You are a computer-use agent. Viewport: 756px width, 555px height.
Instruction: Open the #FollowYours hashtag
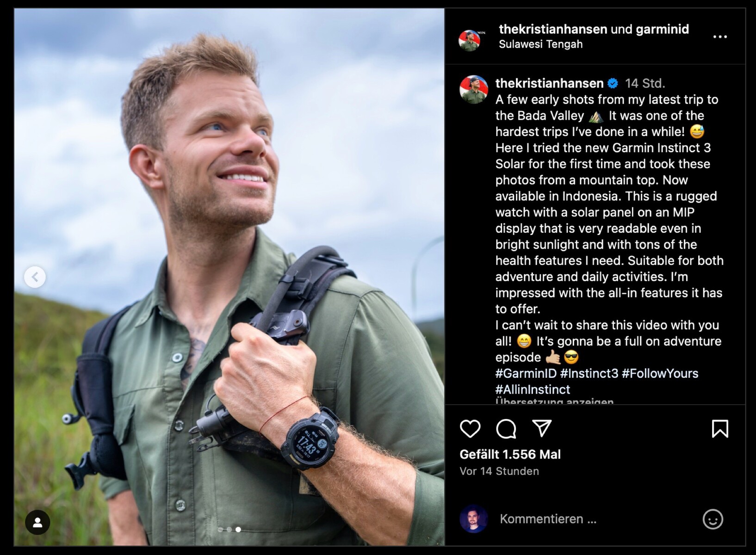point(660,373)
